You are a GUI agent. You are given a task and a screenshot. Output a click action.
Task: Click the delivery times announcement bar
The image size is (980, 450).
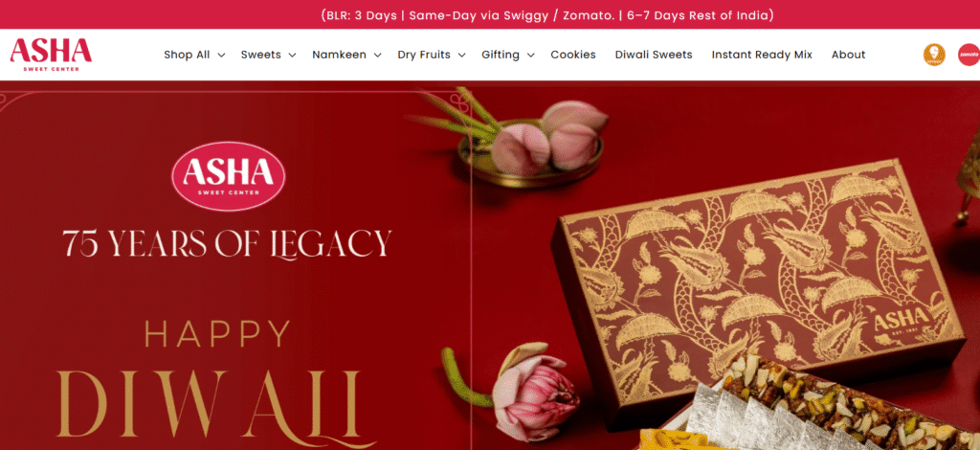(490, 15)
